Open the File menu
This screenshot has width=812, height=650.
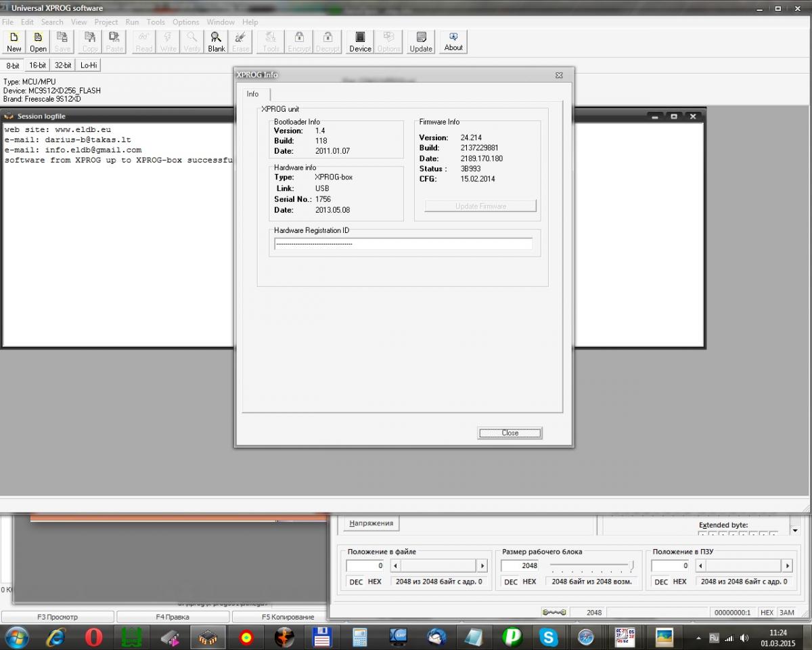pos(8,22)
